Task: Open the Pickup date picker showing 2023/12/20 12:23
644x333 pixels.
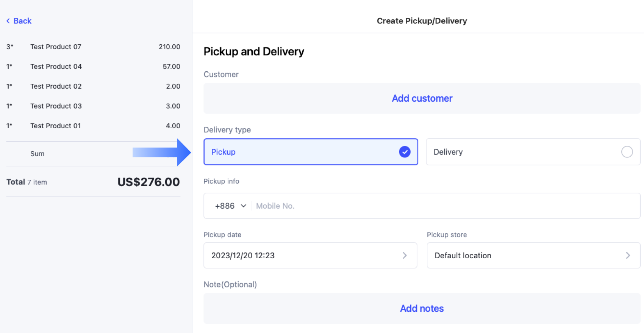Action: click(310, 256)
